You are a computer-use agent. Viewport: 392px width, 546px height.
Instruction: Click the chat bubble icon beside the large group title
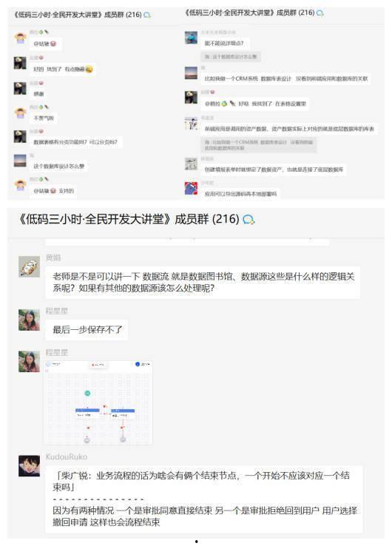click(249, 220)
